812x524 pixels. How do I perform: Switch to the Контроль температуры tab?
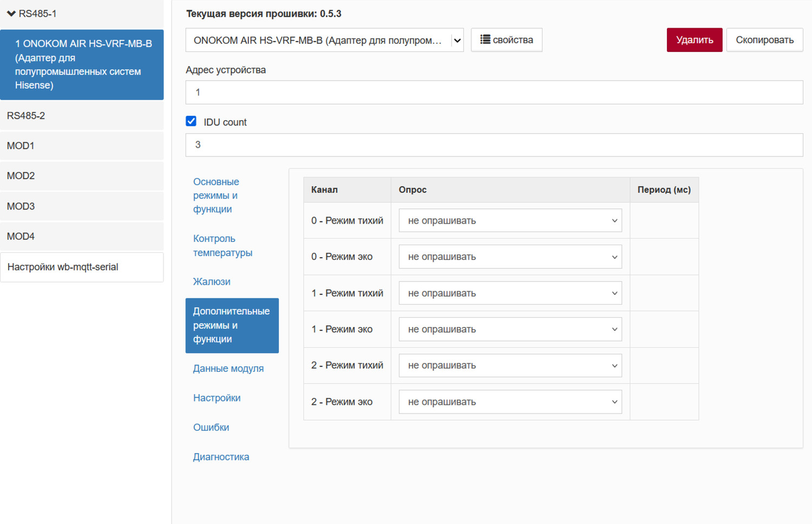[x=222, y=246]
